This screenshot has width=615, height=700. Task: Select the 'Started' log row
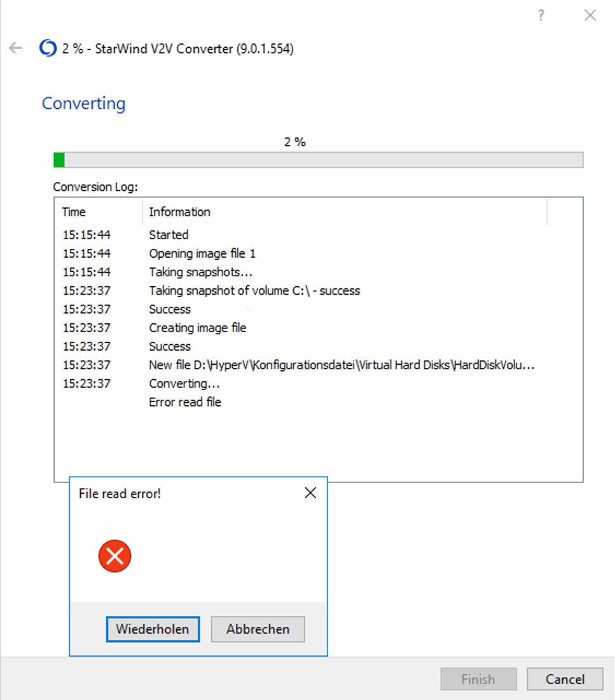(318, 235)
